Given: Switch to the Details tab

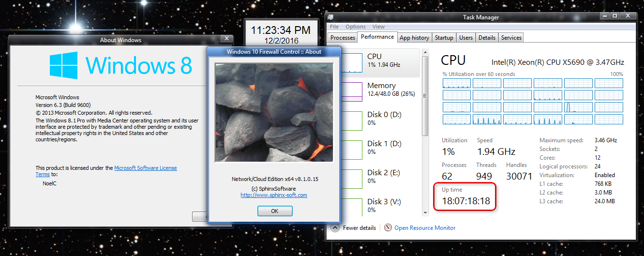Looking at the screenshot, I should point(487,37).
